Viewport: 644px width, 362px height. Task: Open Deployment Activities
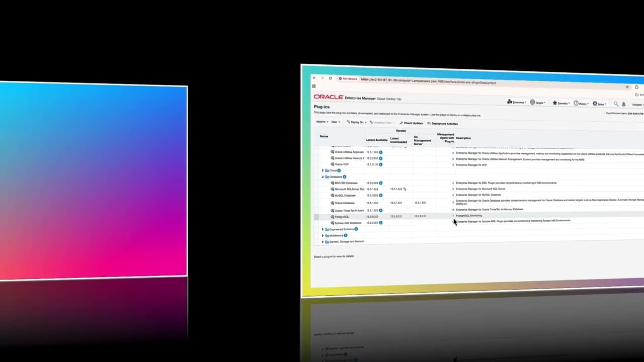443,123
